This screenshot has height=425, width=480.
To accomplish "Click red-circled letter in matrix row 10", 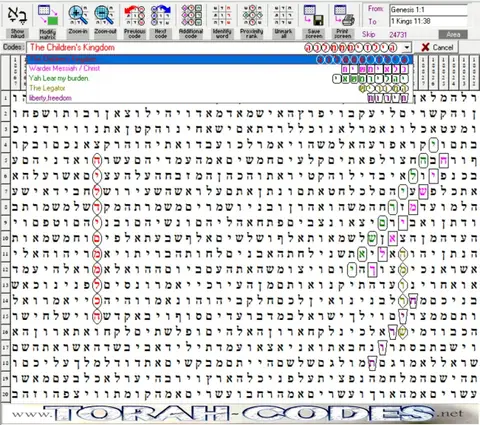I will coord(96,238).
